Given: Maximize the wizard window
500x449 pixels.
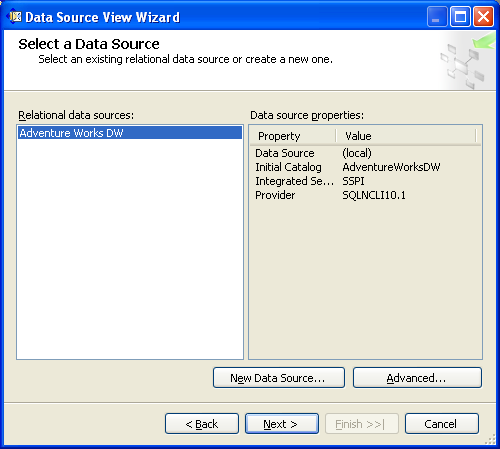Looking at the screenshot, I should [460, 17].
